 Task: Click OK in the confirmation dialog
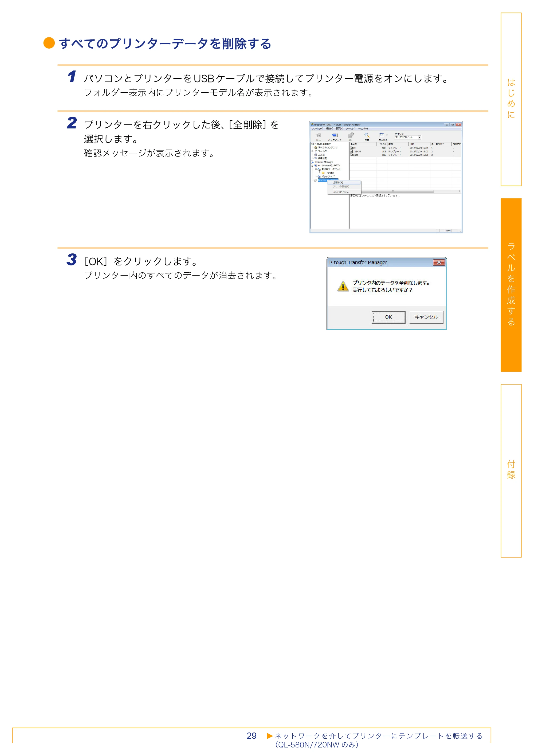(388, 317)
